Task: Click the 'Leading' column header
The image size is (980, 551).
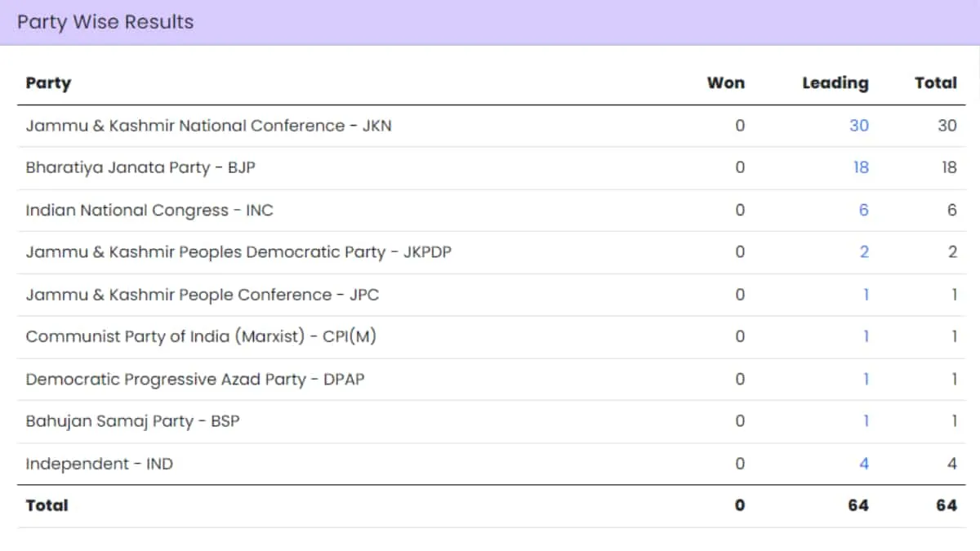Action: (x=835, y=83)
